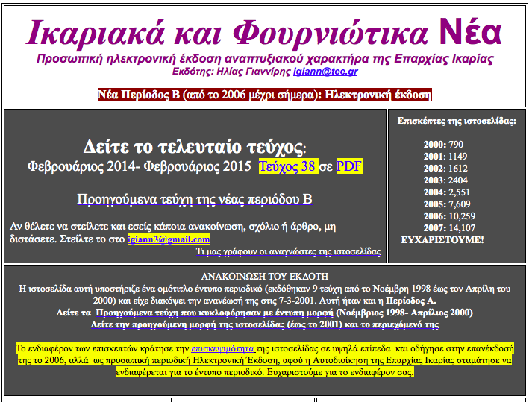
Task: Click the subtitle Προσωπική ηλεκτρονική έκδοση
Action: pyautogui.click(x=265, y=59)
